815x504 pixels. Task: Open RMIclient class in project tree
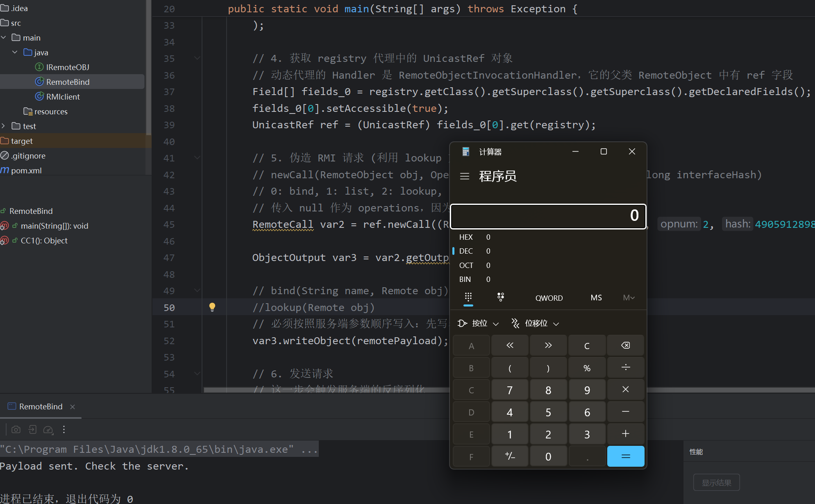63,97
